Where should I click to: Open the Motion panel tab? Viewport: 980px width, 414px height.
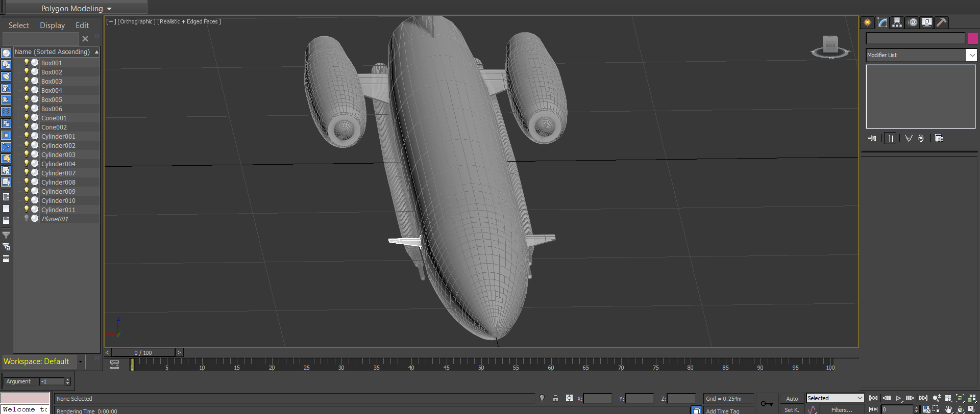tap(913, 22)
